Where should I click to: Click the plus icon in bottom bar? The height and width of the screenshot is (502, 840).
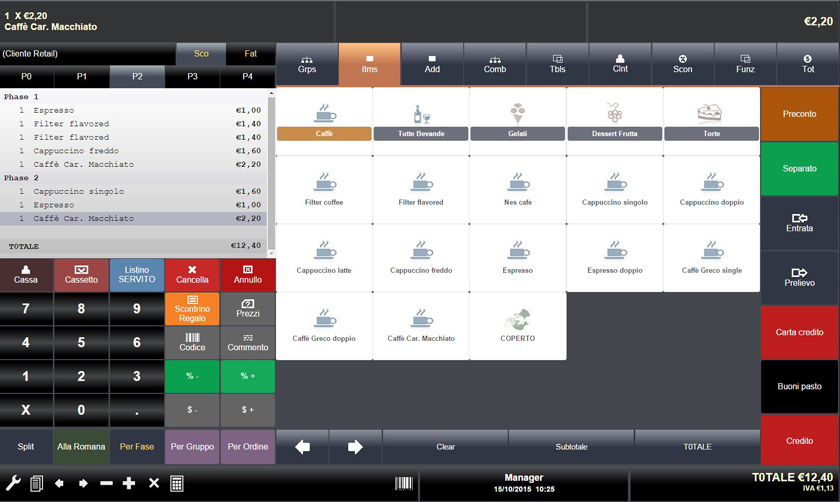129,483
